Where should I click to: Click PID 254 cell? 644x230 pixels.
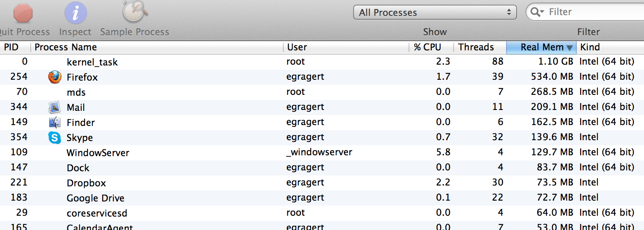19,77
